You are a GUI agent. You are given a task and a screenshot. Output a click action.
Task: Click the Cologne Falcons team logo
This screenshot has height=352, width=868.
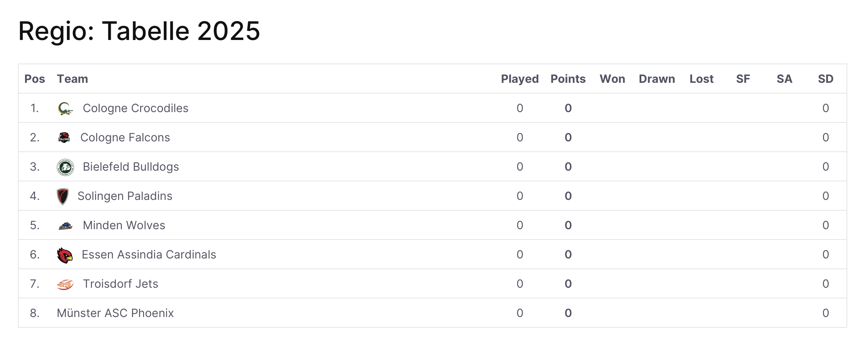pos(64,137)
